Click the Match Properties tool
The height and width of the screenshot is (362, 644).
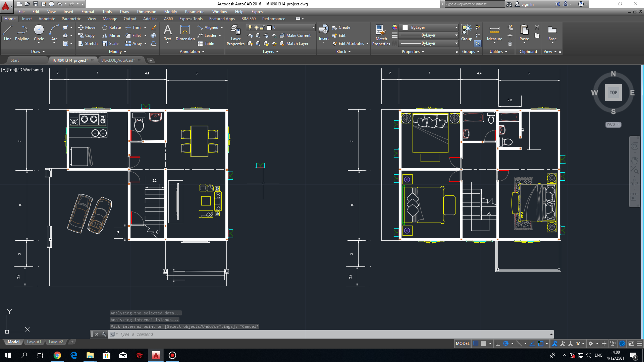[381, 35]
